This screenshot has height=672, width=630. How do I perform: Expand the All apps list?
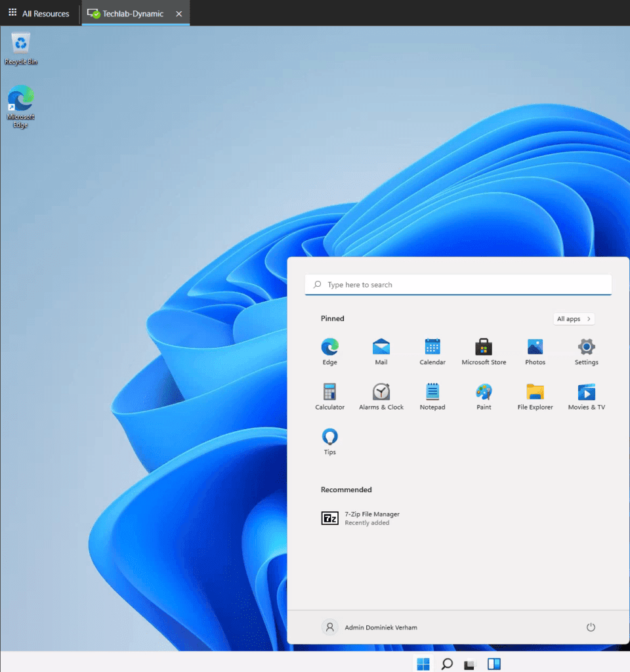(x=574, y=319)
